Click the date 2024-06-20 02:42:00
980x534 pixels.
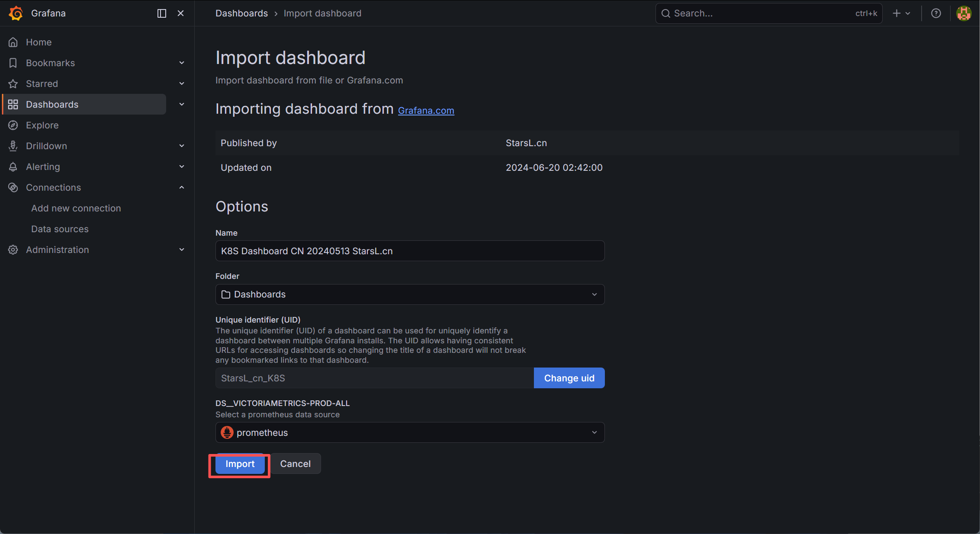tap(554, 168)
